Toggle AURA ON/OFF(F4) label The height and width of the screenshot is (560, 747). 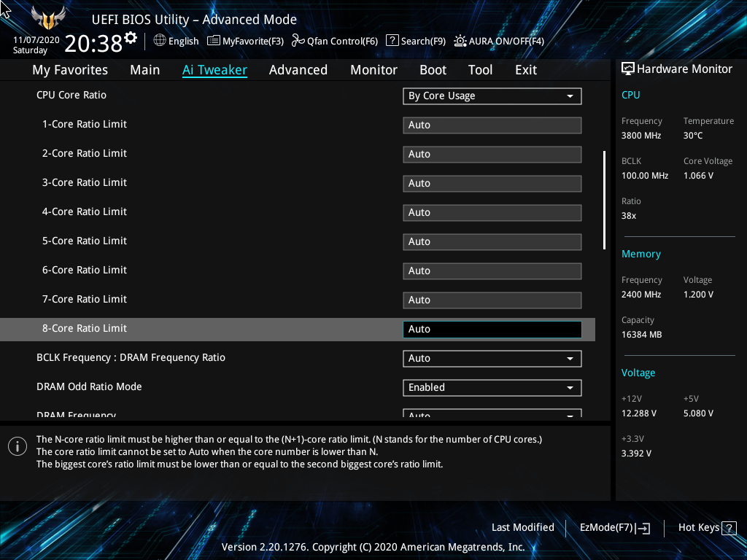506,42
